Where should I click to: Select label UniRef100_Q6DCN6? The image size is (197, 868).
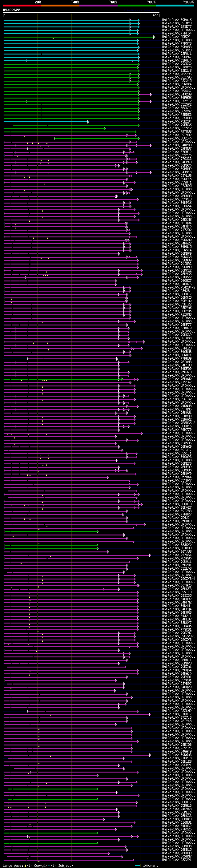pyautogui.click(x=176, y=220)
